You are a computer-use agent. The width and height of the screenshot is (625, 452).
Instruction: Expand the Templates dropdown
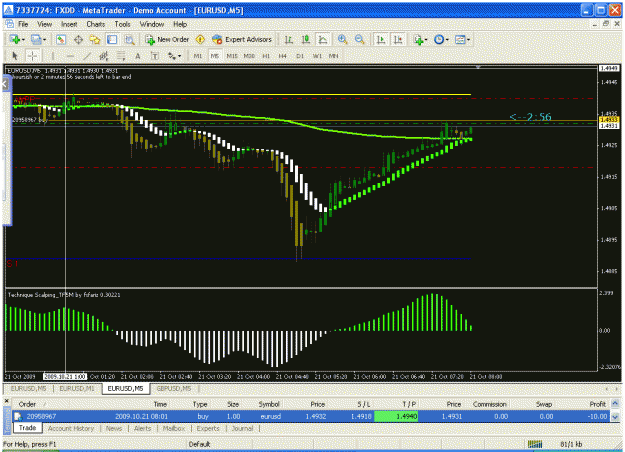tap(468, 39)
